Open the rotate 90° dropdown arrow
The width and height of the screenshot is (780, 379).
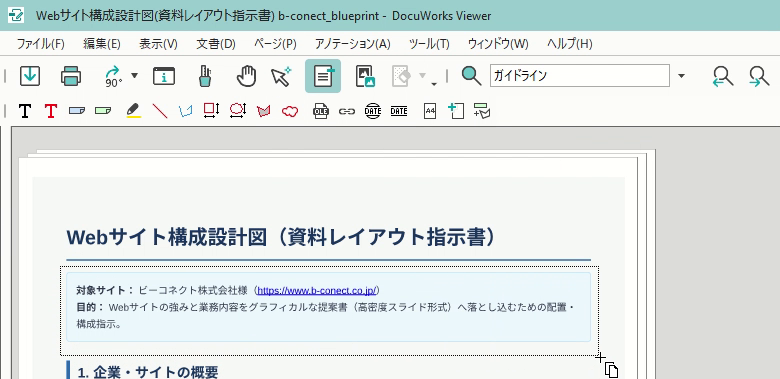point(134,76)
